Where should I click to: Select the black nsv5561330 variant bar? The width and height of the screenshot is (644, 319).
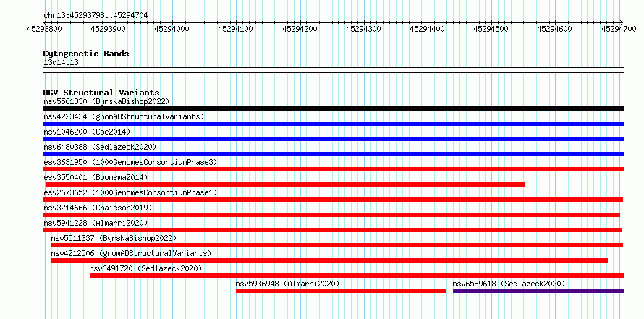coord(333,109)
